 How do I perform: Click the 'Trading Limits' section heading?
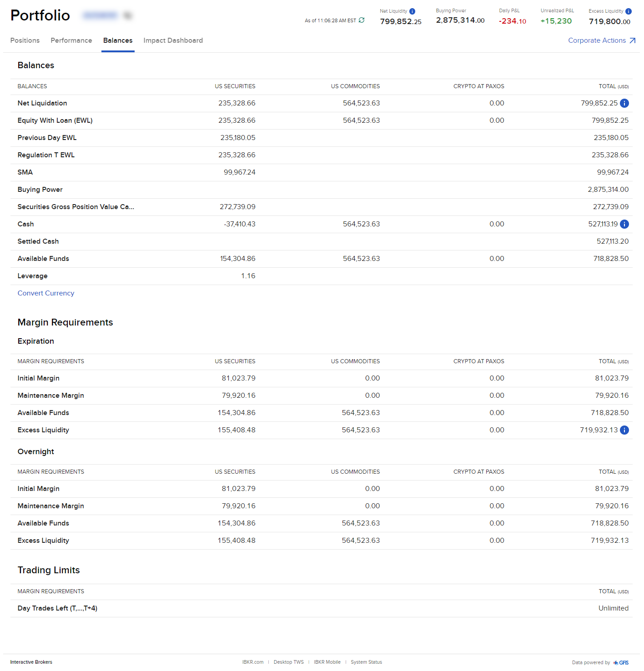(x=49, y=570)
